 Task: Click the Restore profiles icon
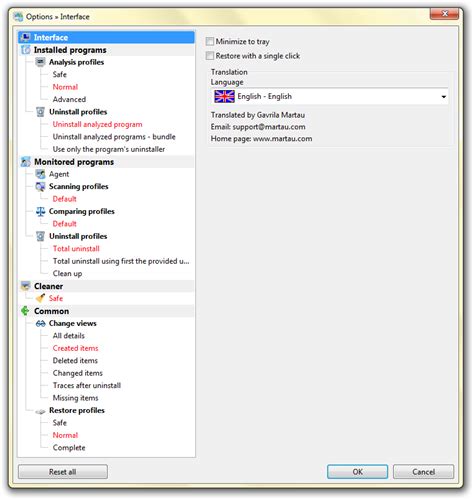[x=40, y=411]
